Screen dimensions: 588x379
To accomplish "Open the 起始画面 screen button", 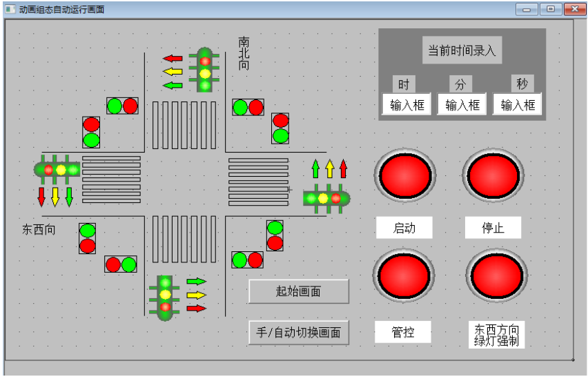I will click(x=299, y=291).
